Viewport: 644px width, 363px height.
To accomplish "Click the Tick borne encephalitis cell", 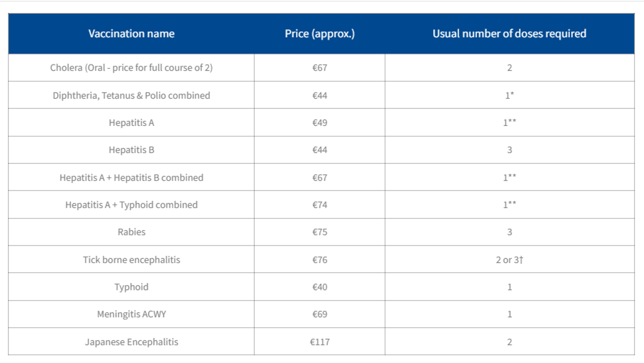I will [x=131, y=260].
